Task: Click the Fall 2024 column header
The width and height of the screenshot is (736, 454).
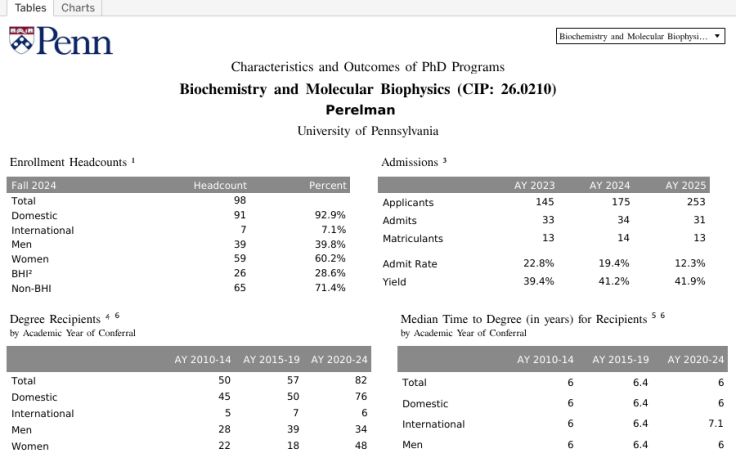Action: pos(34,185)
